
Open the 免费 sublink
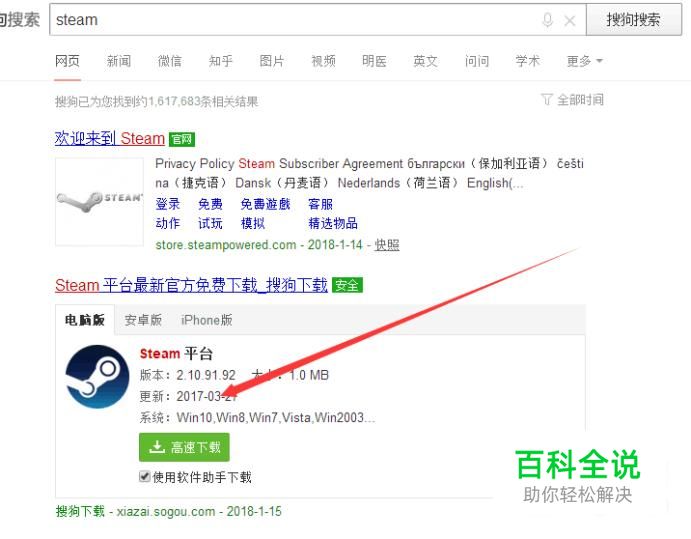(x=210, y=204)
